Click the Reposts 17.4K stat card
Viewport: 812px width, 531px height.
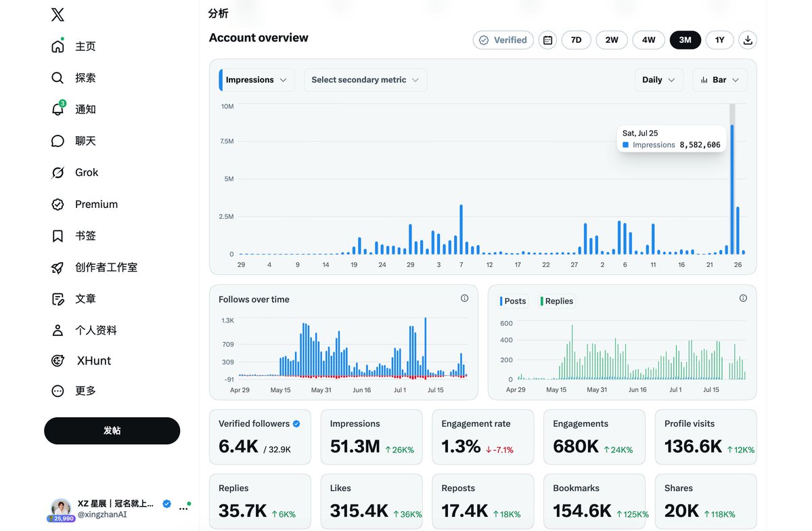click(x=483, y=502)
